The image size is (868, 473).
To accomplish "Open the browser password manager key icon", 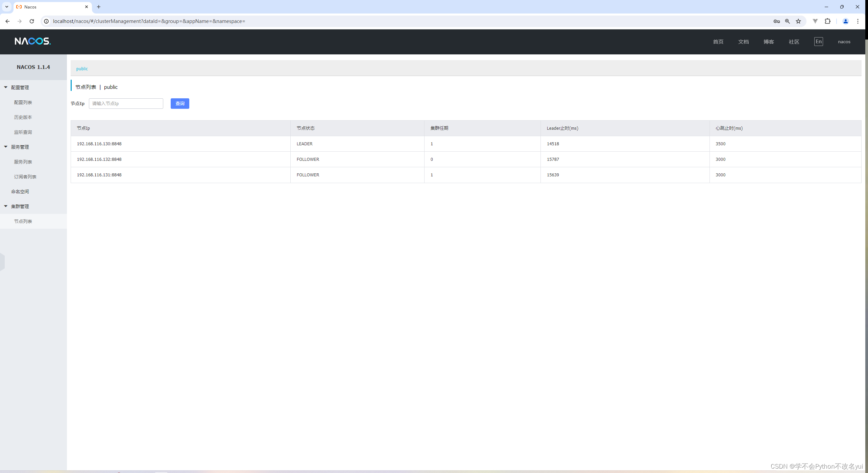I will [x=776, y=21].
